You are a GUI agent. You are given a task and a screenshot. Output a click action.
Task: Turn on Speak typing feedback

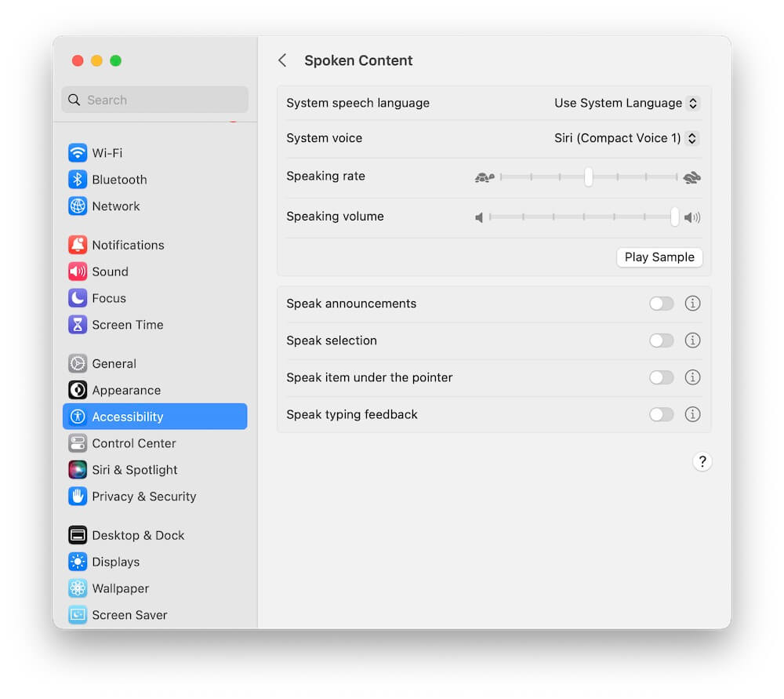pos(662,414)
